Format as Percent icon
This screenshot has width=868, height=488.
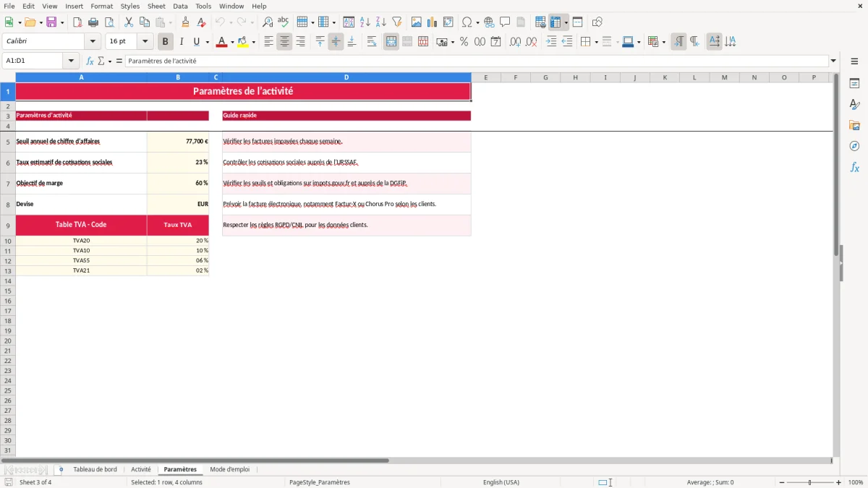(x=464, y=42)
